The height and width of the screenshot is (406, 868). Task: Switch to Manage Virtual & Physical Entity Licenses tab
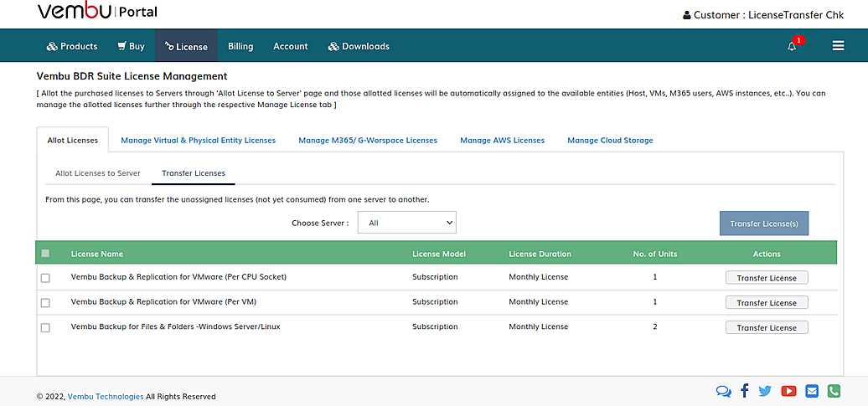point(199,141)
